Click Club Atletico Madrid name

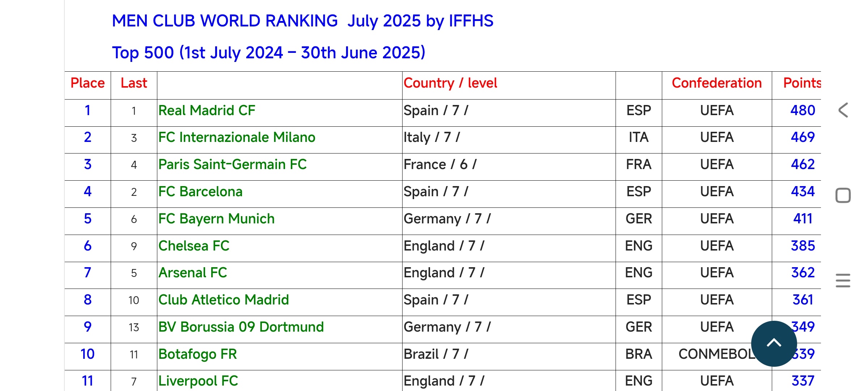coord(224,300)
